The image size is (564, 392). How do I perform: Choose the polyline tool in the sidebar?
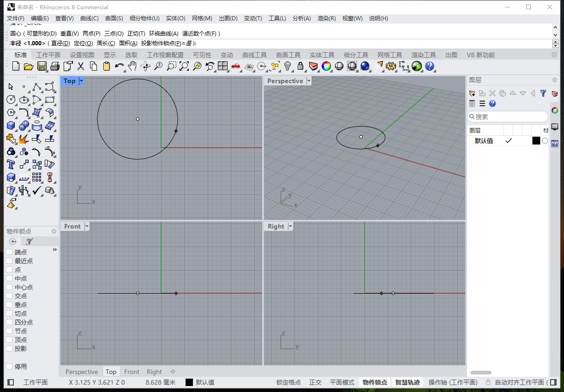pyautogui.click(x=37, y=87)
